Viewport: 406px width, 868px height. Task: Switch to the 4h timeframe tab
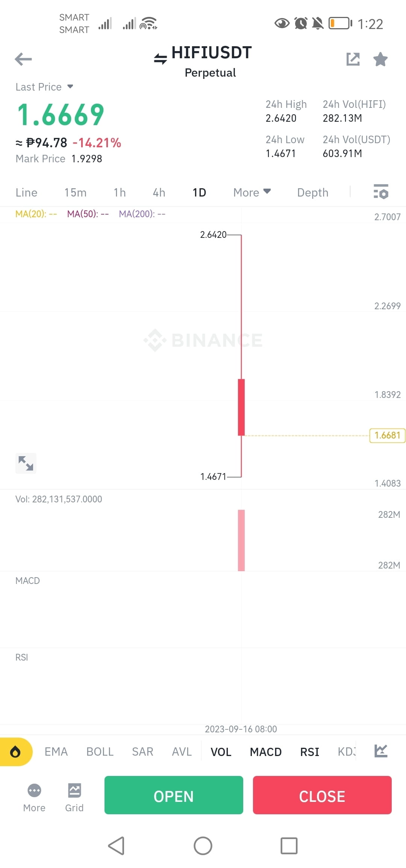(x=159, y=192)
